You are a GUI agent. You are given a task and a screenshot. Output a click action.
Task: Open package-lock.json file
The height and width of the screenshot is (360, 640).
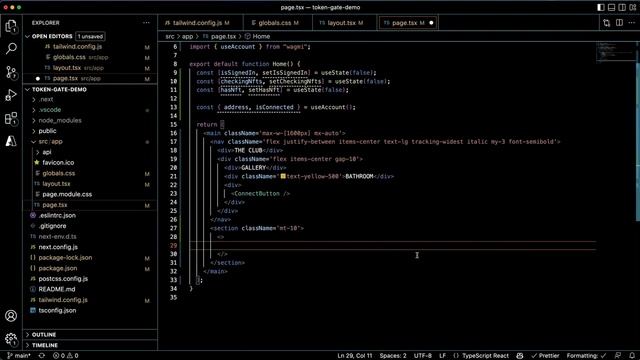[65, 258]
